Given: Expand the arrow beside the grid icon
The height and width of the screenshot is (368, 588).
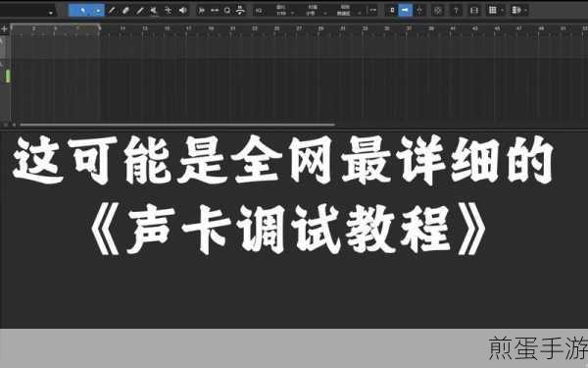Looking at the screenshot, I should point(502,11).
